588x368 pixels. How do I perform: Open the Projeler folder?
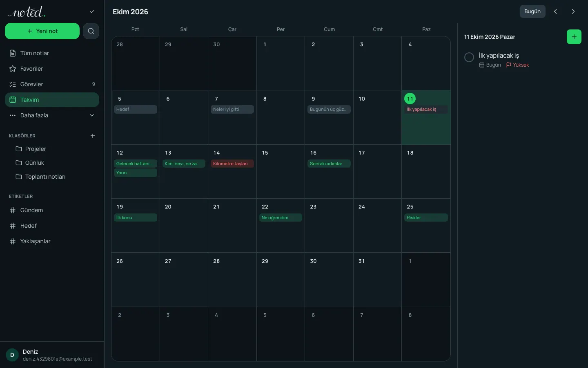[52, 149]
